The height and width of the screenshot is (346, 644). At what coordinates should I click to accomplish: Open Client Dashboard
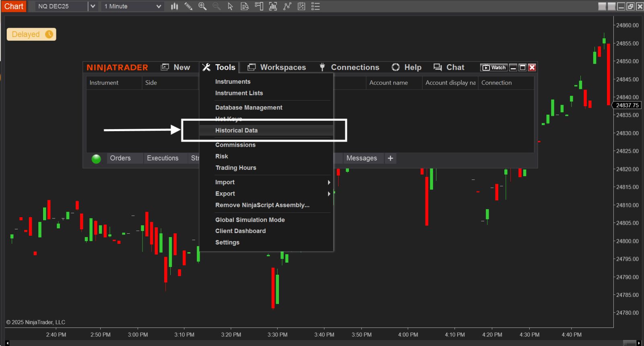241,231
